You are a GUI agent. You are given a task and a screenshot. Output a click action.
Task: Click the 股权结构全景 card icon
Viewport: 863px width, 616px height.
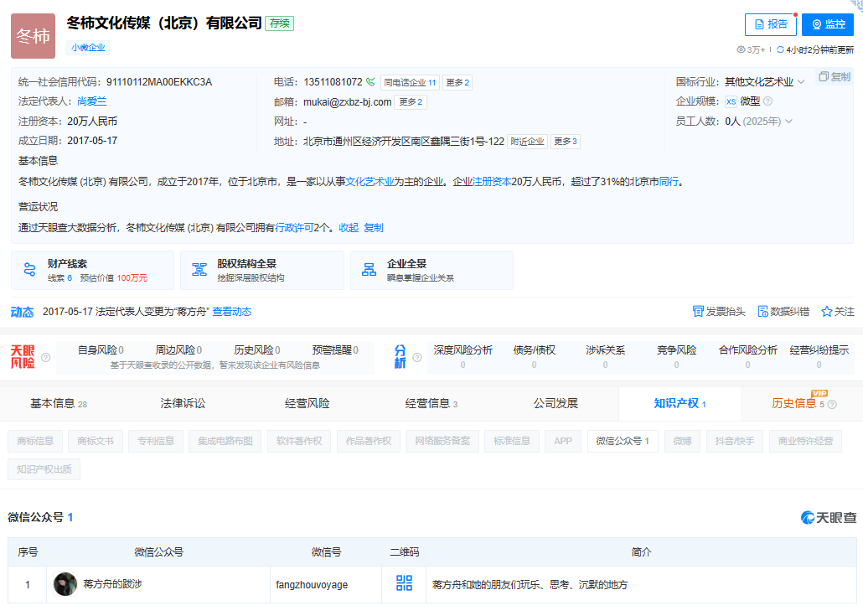pos(199,270)
